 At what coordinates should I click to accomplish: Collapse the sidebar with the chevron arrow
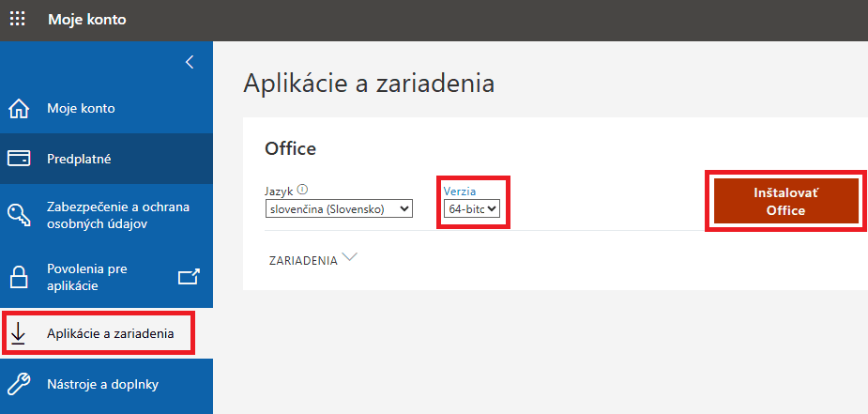(x=190, y=62)
